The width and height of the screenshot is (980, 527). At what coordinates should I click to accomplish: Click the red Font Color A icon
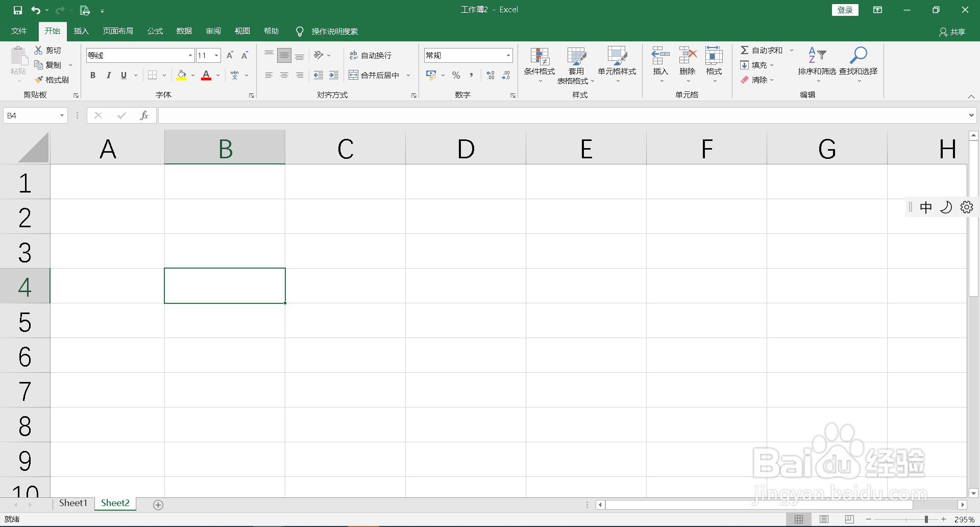click(x=206, y=75)
